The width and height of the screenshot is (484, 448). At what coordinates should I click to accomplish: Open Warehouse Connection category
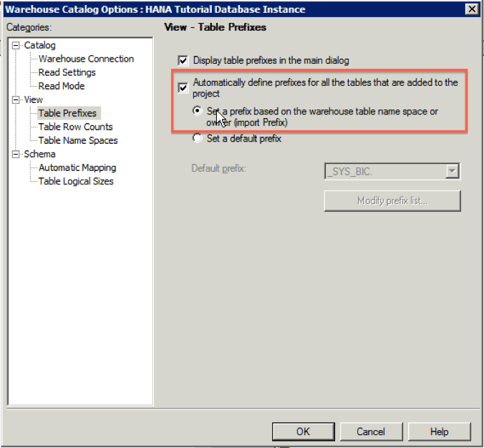click(86, 59)
